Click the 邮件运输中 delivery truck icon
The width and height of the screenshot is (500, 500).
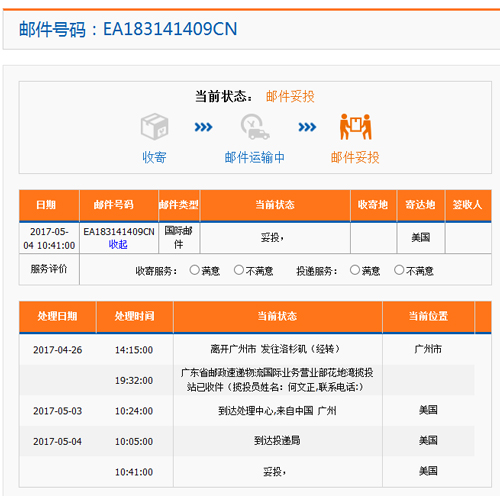[255, 127]
